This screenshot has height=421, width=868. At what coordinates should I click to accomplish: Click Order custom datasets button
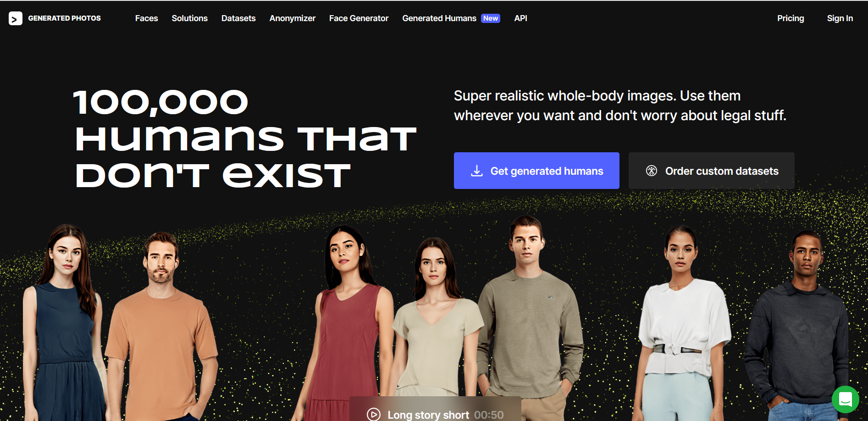(712, 171)
